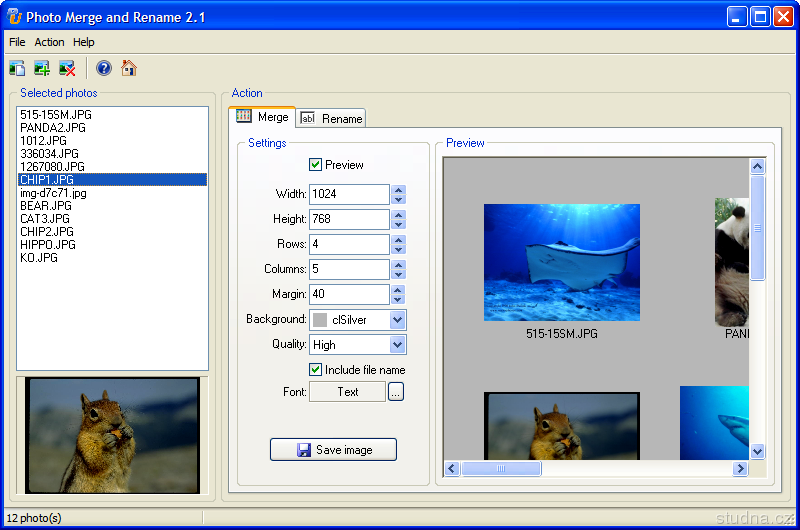The image size is (800, 530).
Task: Open the File menu
Action: pyautogui.click(x=17, y=42)
